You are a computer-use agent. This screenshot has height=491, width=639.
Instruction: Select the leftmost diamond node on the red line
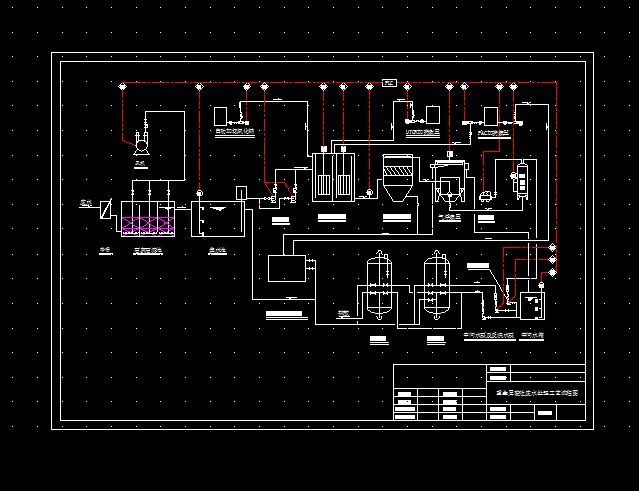click(x=122, y=87)
